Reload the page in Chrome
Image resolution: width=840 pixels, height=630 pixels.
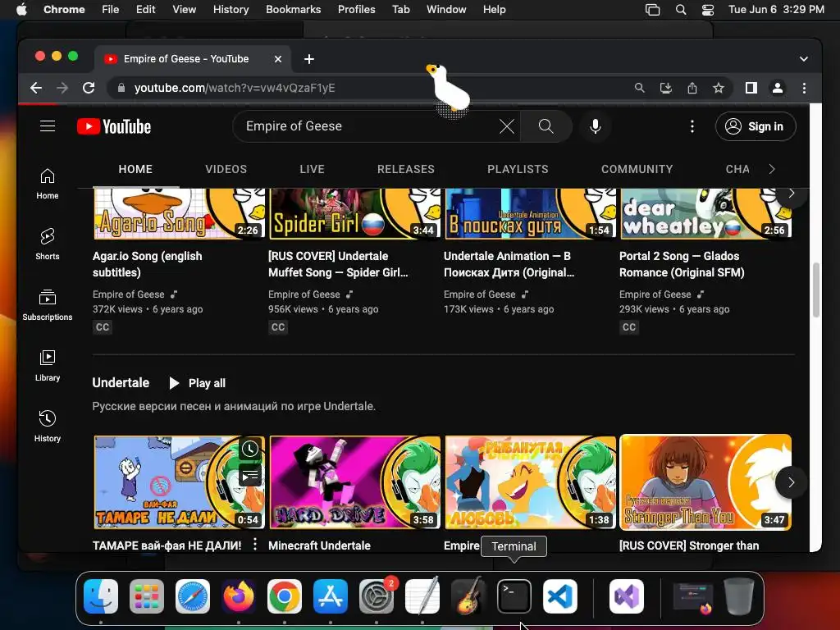89,88
